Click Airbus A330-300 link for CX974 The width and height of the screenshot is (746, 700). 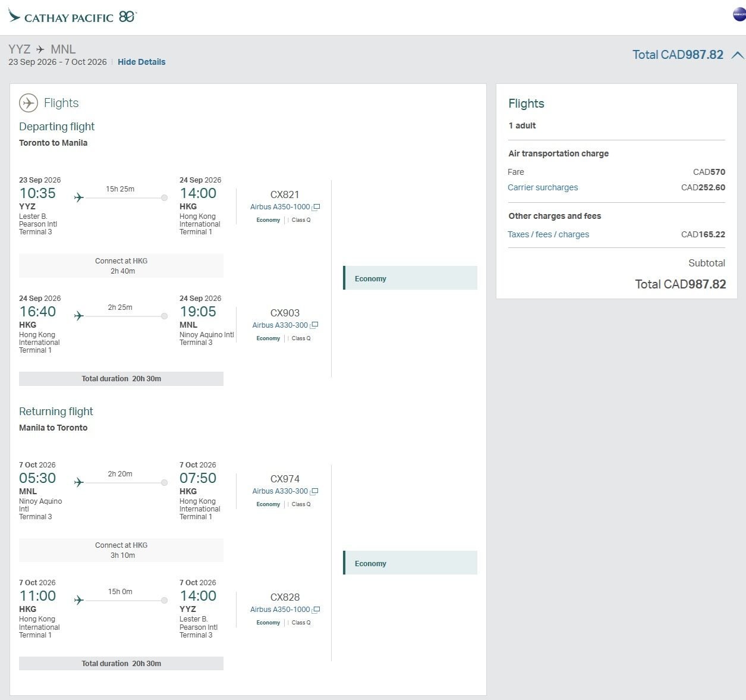click(x=280, y=491)
